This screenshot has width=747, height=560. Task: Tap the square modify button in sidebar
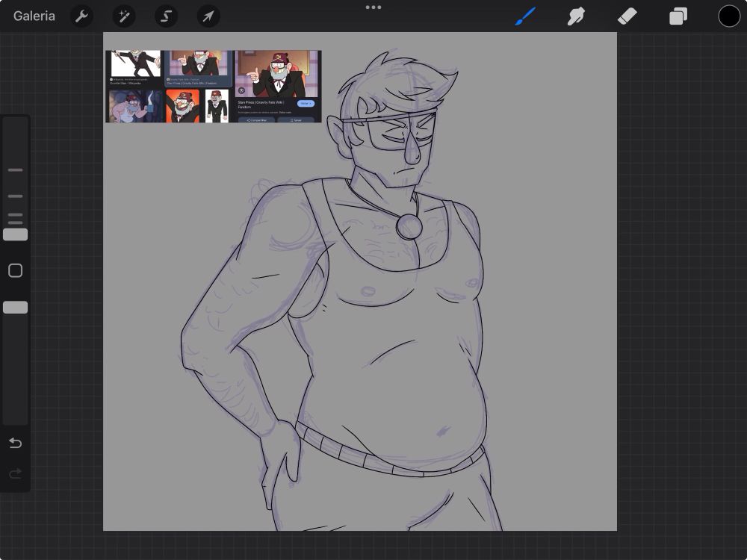coord(15,270)
